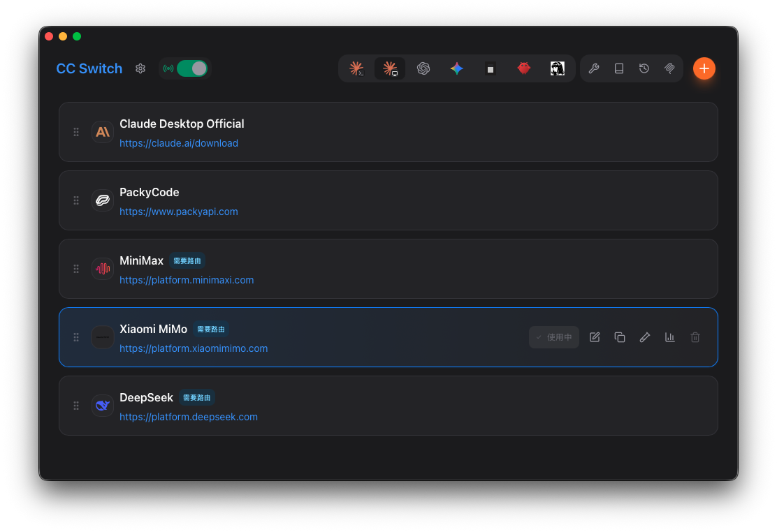777x532 pixels.
Task: Select the Claude Desktop Official name
Action: [182, 124]
